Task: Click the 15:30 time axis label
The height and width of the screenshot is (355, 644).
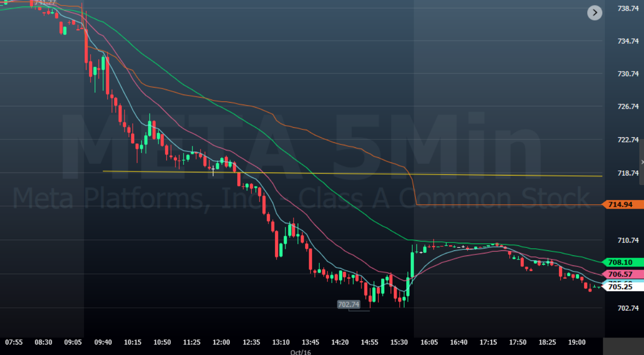Action: 399,342
